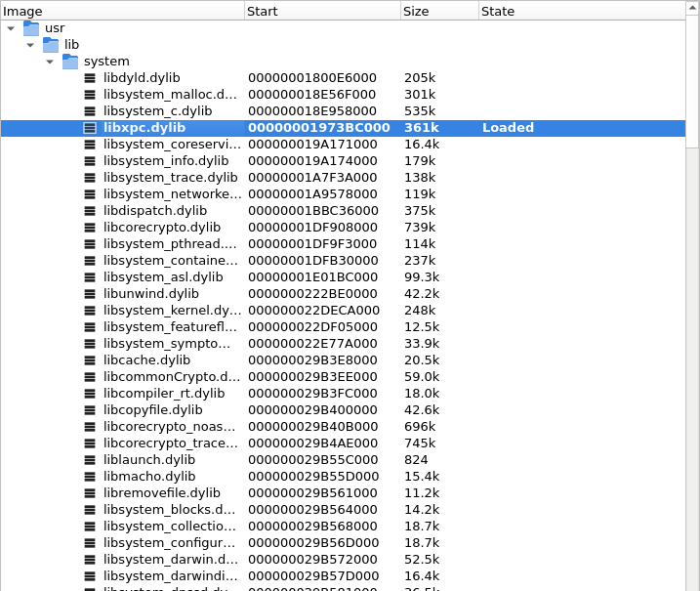This screenshot has width=700, height=591.
Task: Select the system folder icon
Action: click(70, 62)
